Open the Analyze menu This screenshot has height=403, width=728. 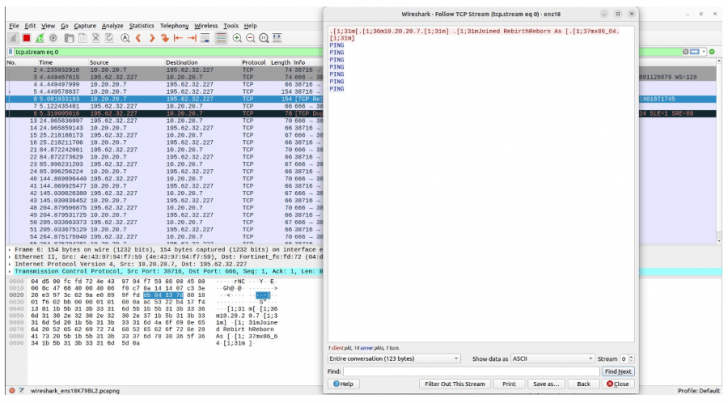pos(112,26)
